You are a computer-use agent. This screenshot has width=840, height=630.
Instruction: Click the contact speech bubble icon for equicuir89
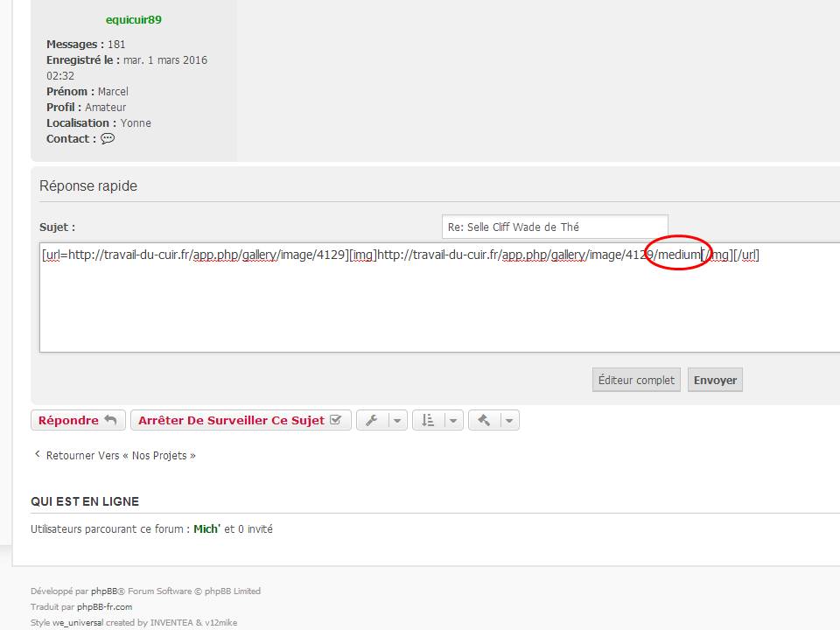click(108, 139)
